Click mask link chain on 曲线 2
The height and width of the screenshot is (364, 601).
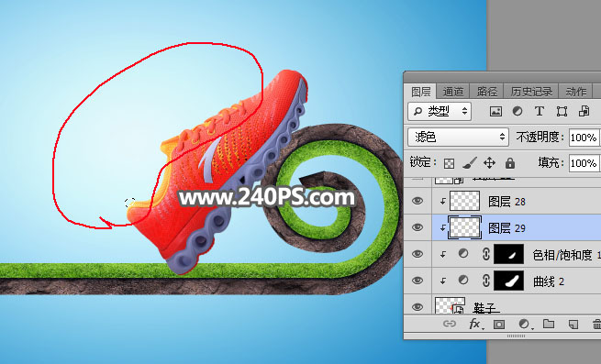click(485, 281)
